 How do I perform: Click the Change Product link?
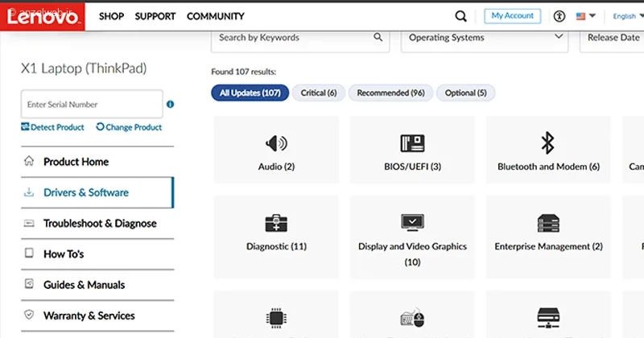pos(129,127)
